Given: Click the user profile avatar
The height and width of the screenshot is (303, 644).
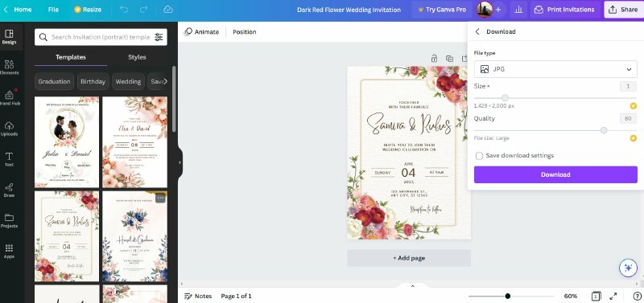Looking at the screenshot, I should tap(485, 10).
